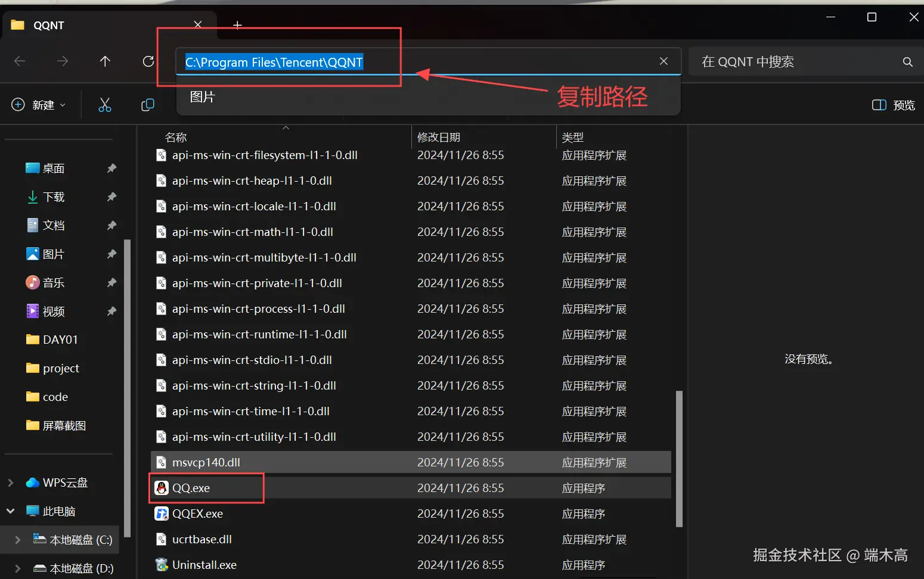Go back with the back arrow
This screenshot has height=579, width=924.
click(x=20, y=61)
